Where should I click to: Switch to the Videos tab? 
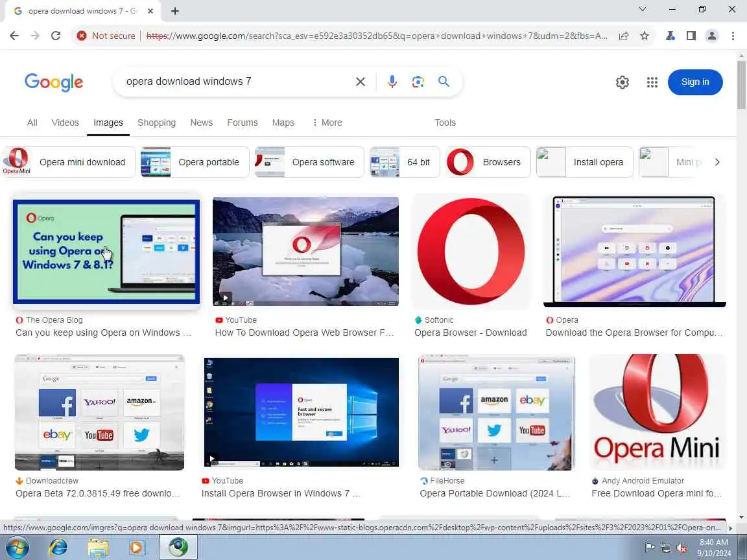click(x=65, y=122)
